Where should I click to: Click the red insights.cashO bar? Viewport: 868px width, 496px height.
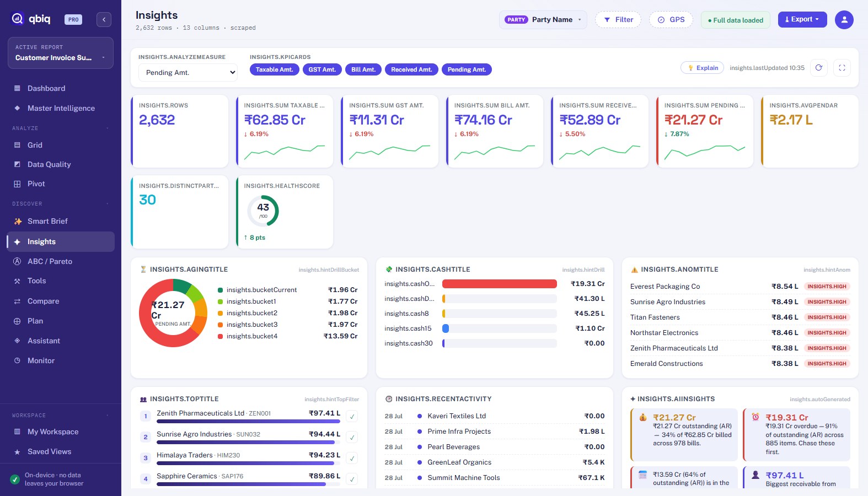click(500, 284)
